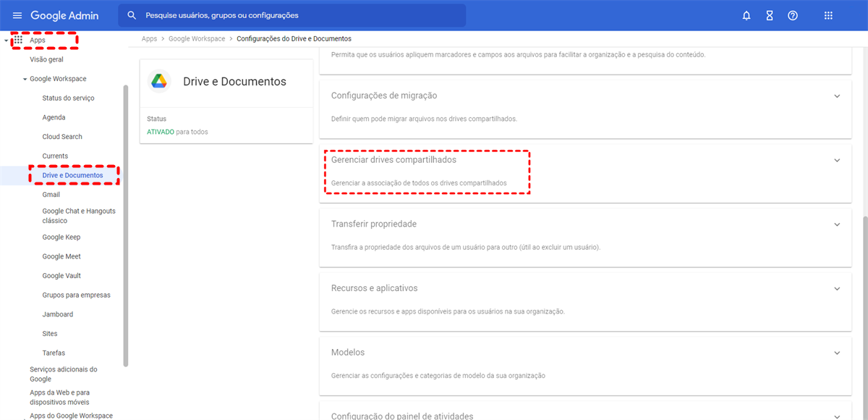
Task: Open Google Meet in sidebar
Action: coord(61,256)
